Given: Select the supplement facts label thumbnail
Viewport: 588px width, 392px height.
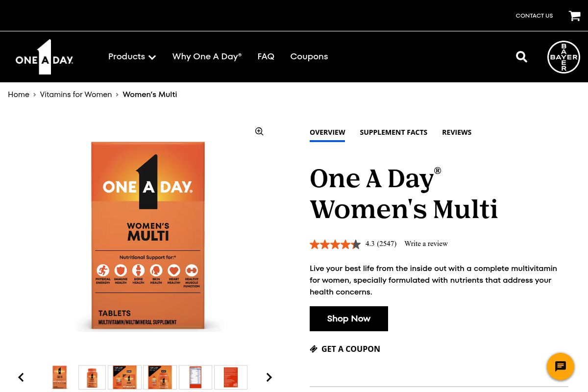Looking at the screenshot, I should [x=196, y=377].
